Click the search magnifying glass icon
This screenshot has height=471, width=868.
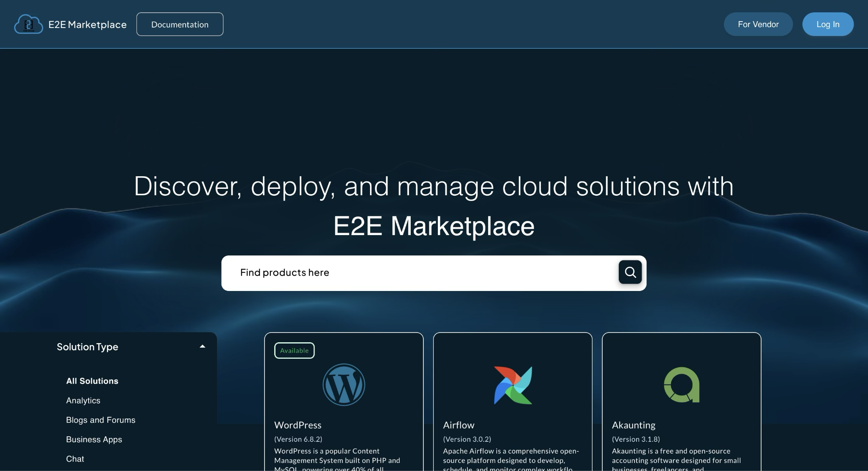point(630,272)
